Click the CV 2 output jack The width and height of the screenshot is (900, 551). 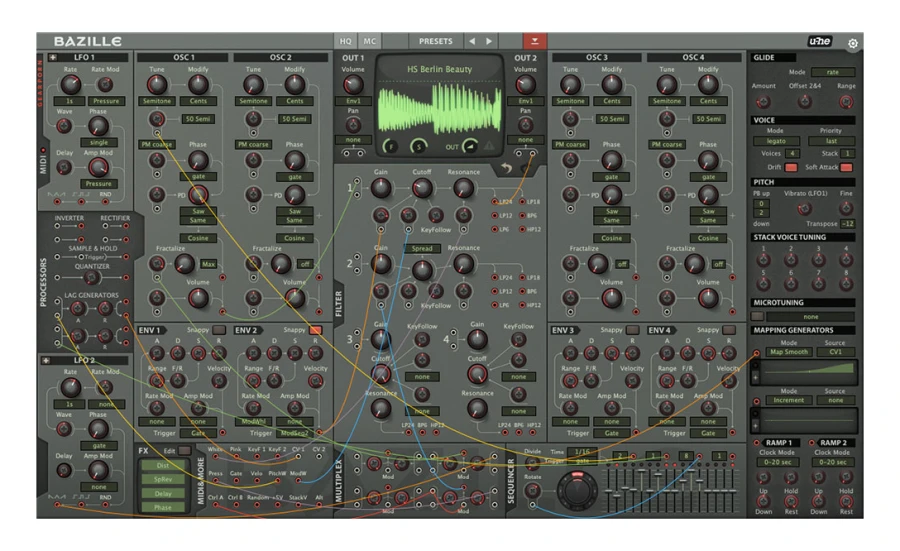click(319, 457)
